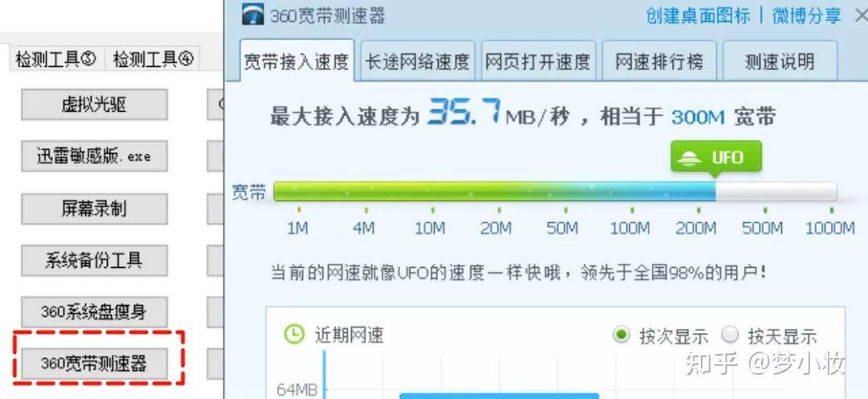This screenshot has width=868, height=399.
Task: Open the 屏幕录制 tool button
Action: (x=94, y=208)
